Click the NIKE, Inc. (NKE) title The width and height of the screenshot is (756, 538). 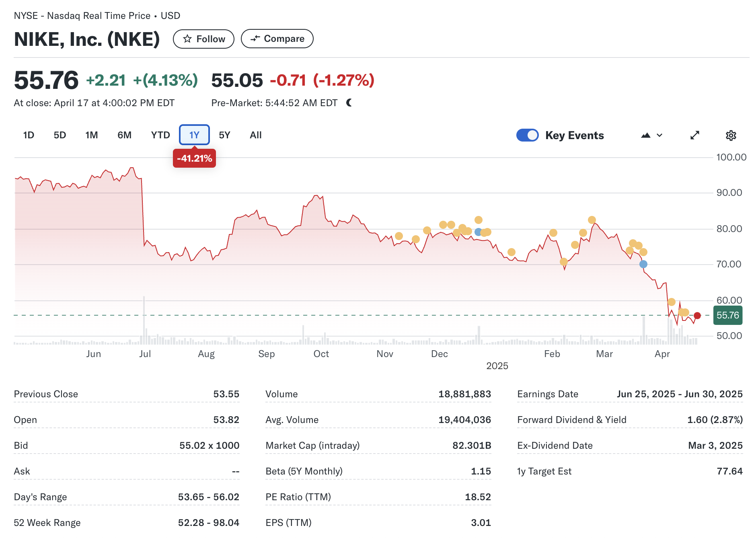87,39
